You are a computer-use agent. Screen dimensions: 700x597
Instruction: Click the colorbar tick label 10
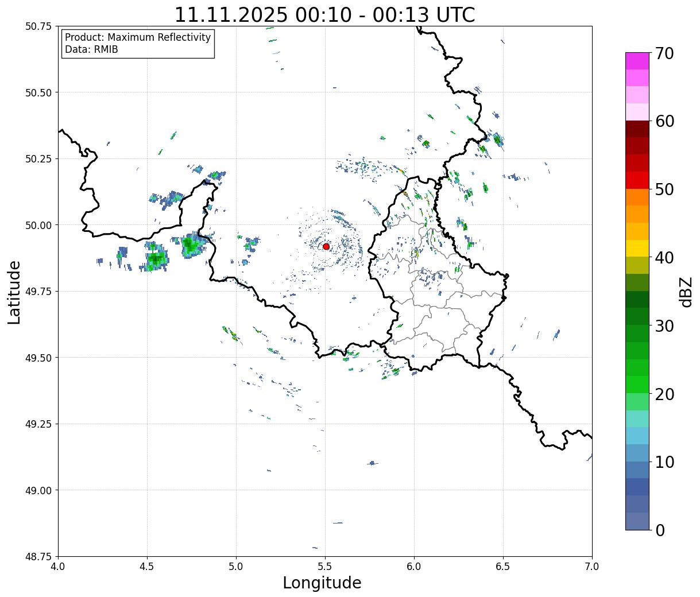coord(664,462)
